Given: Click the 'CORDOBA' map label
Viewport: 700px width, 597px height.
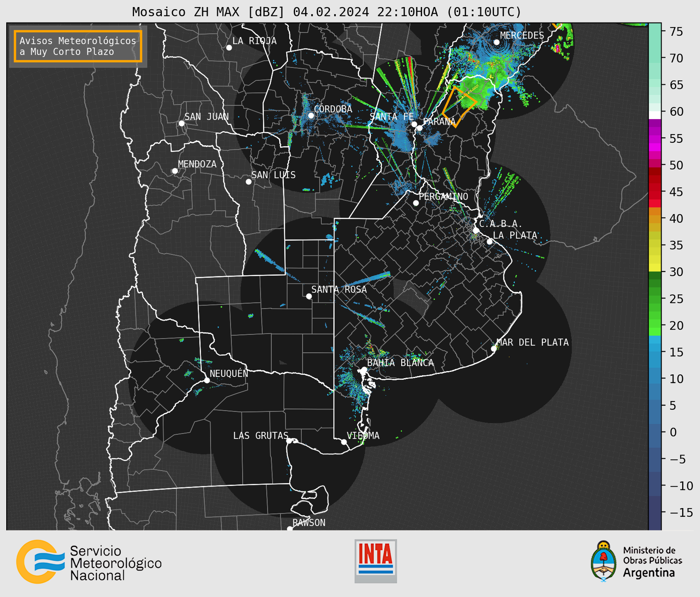Looking at the screenshot, I should 333,109.
